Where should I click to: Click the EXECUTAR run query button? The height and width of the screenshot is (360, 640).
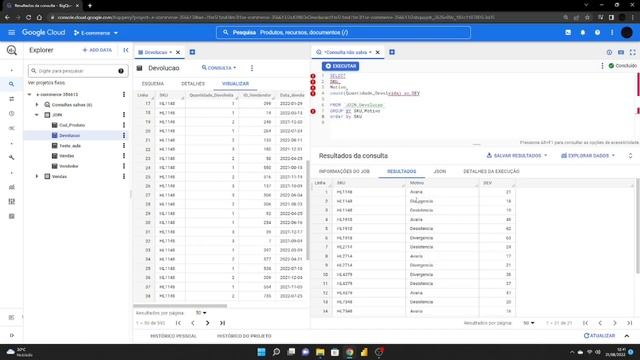(x=340, y=66)
